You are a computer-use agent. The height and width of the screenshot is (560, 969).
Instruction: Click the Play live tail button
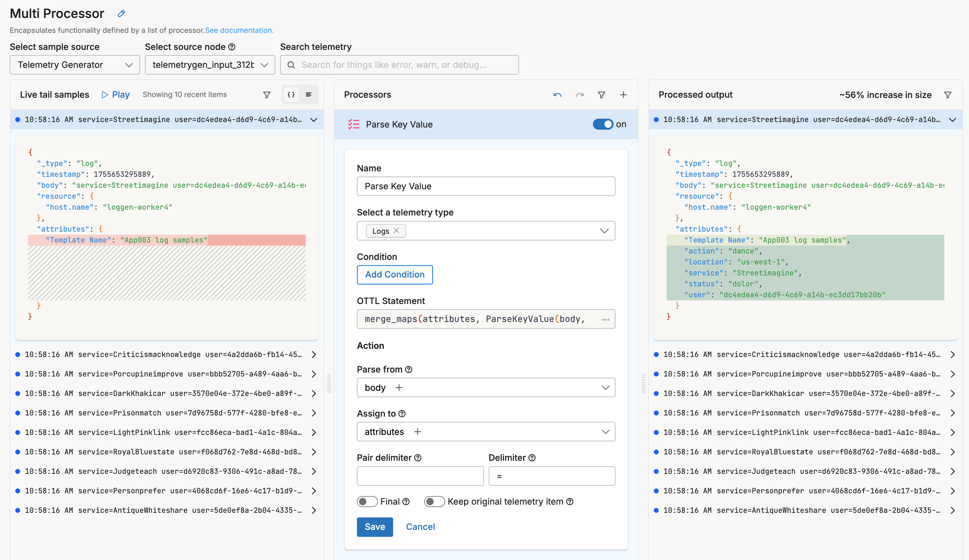116,95
